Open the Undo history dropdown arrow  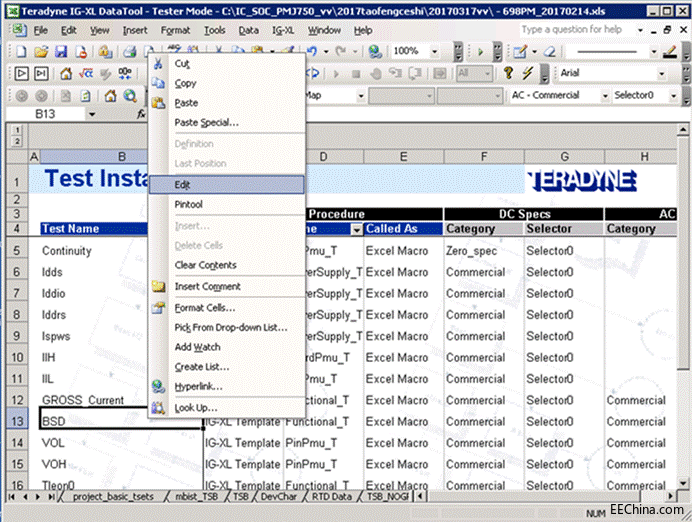click(x=326, y=52)
